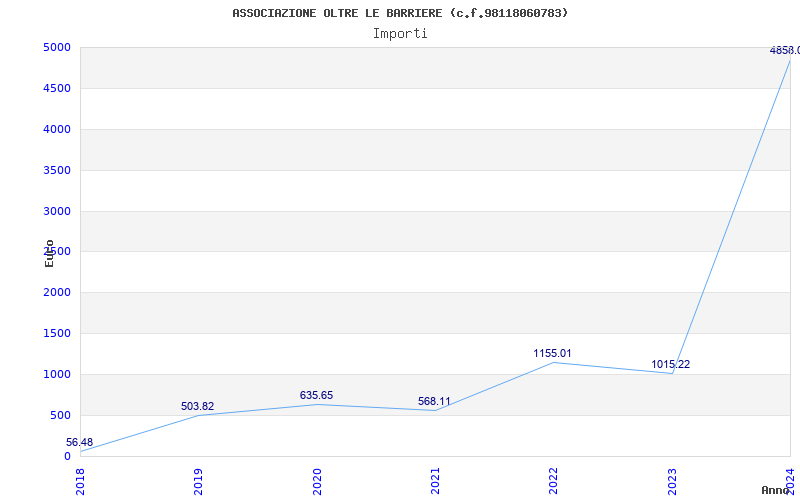
Task: Click the Anno axis title
Action: point(777,490)
